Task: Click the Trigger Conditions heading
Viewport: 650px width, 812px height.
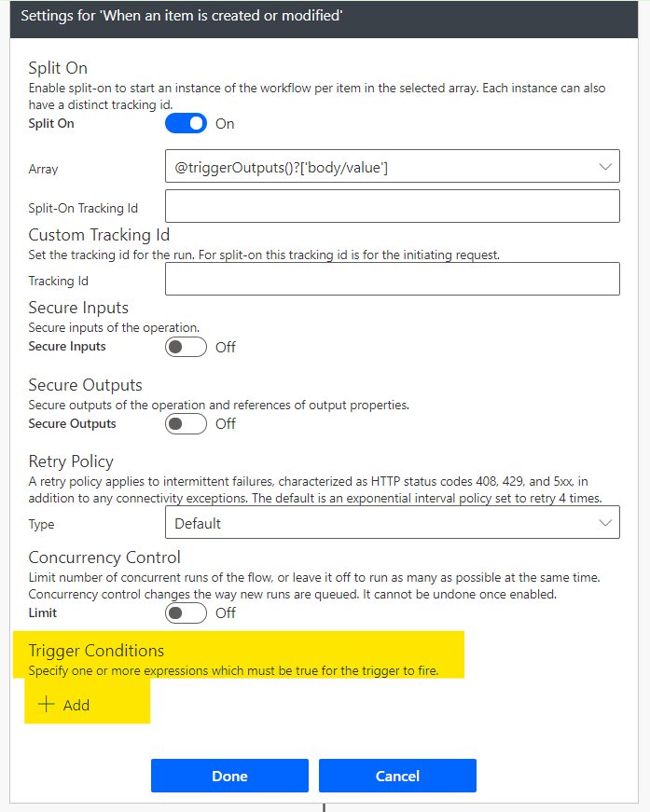Action: point(96,651)
